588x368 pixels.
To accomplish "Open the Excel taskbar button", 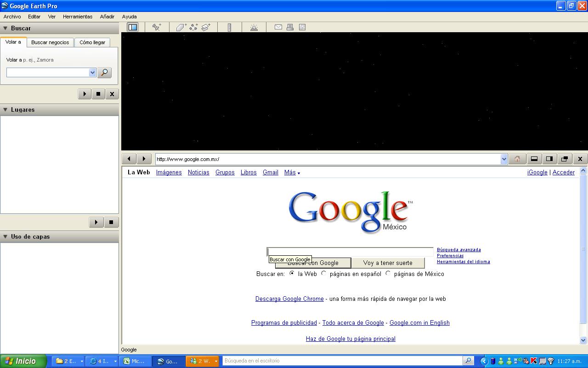I will 135,361.
